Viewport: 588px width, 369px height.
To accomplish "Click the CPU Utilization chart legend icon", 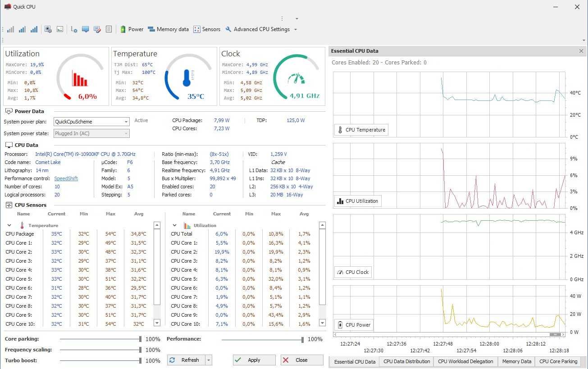I will [x=340, y=201].
